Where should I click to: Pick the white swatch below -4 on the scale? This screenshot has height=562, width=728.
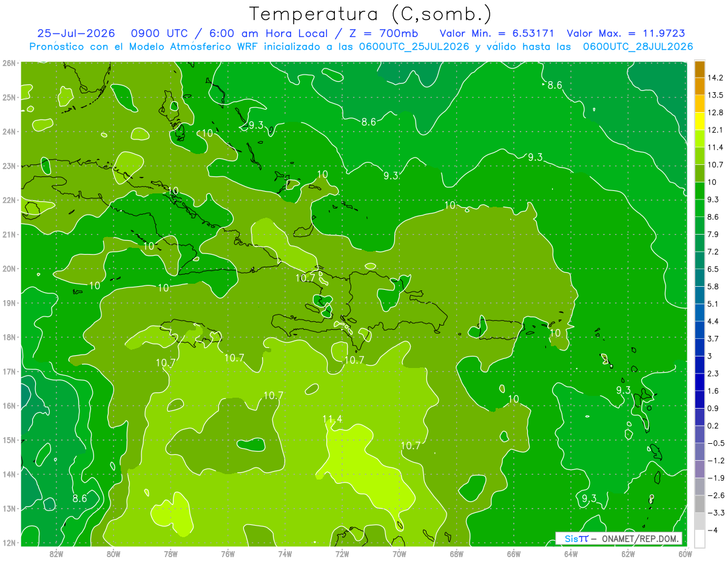tap(699, 538)
